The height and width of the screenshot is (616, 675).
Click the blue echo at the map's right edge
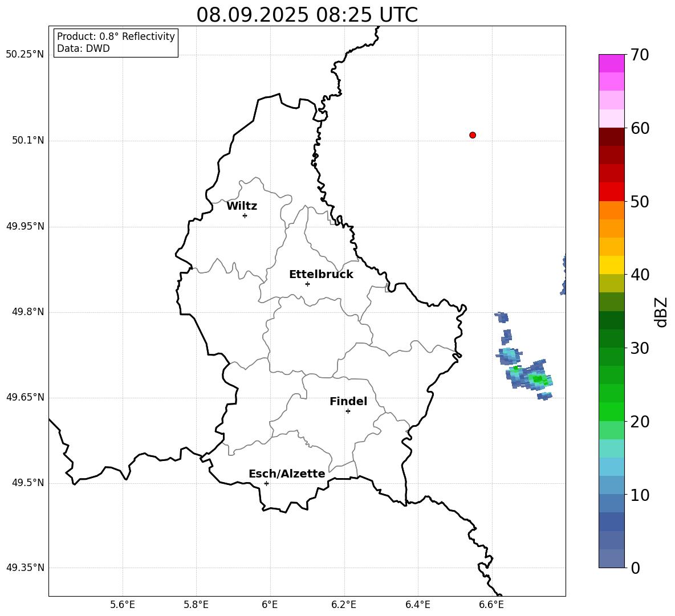(x=563, y=275)
